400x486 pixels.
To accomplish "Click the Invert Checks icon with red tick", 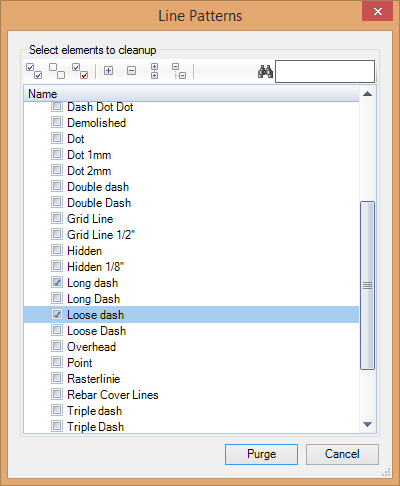I will [80, 71].
